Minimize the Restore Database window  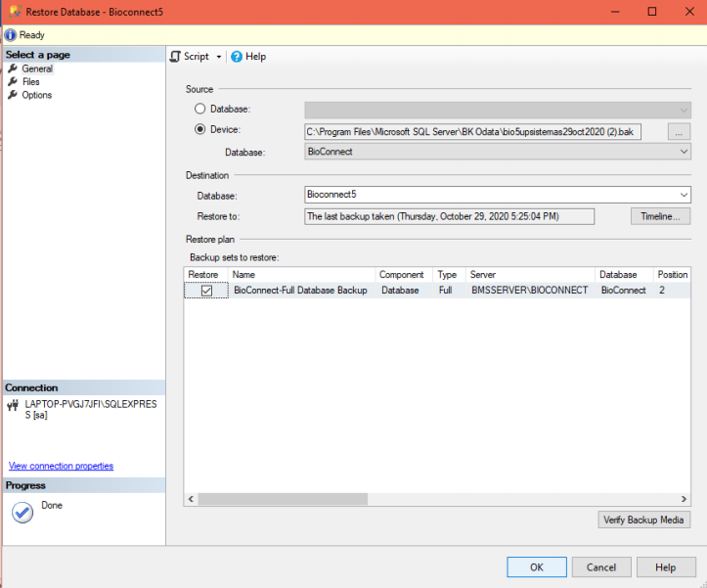[615, 12]
